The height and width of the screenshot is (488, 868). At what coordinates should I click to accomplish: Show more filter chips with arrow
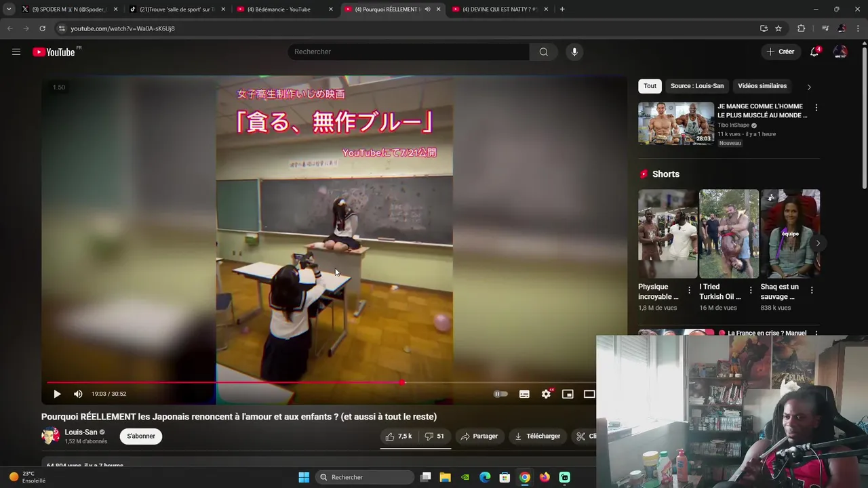[809, 87]
